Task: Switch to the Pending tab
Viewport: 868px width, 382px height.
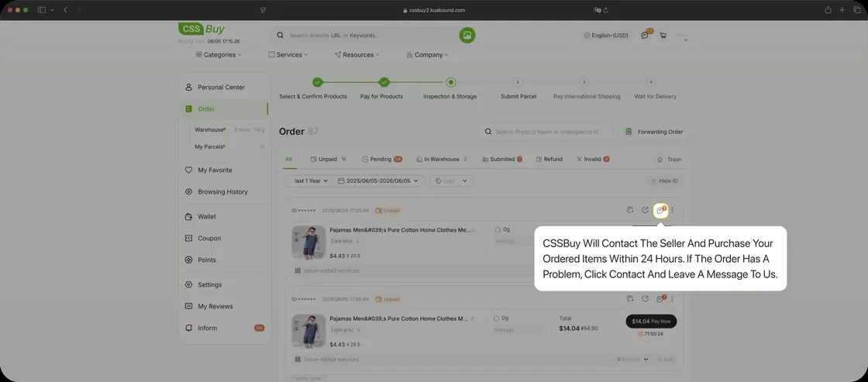Action: click(x=382, y=159)
